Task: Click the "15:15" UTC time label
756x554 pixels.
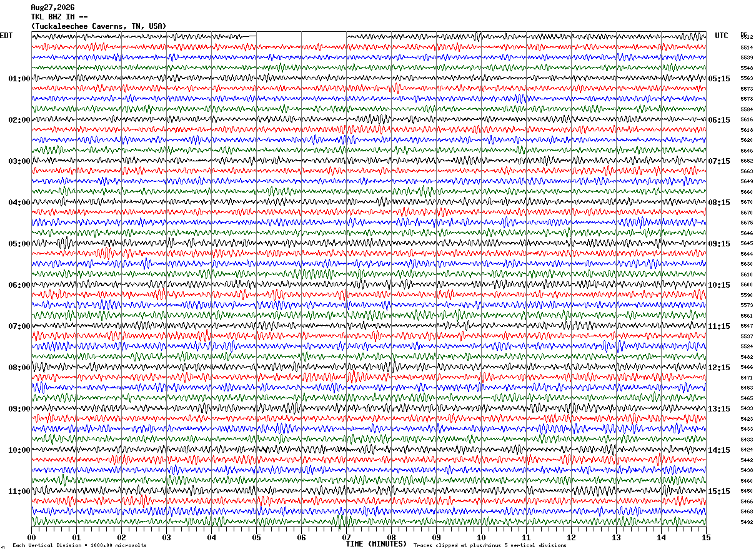Action: [x=719, y=491]
